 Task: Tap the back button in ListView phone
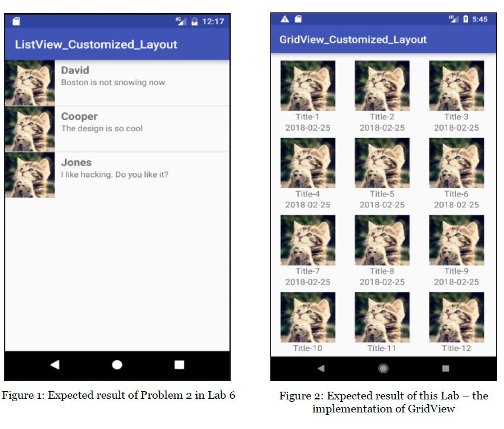(55, 365)
